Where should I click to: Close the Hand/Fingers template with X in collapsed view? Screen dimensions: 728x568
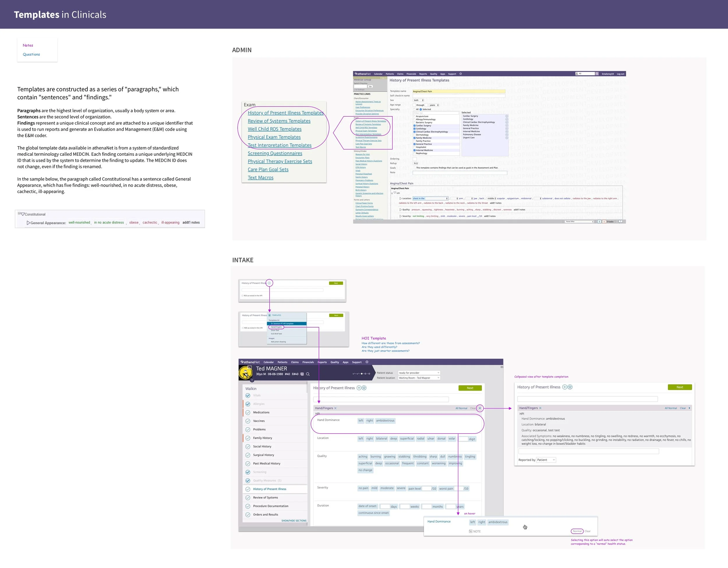click(x=540, y=408)
